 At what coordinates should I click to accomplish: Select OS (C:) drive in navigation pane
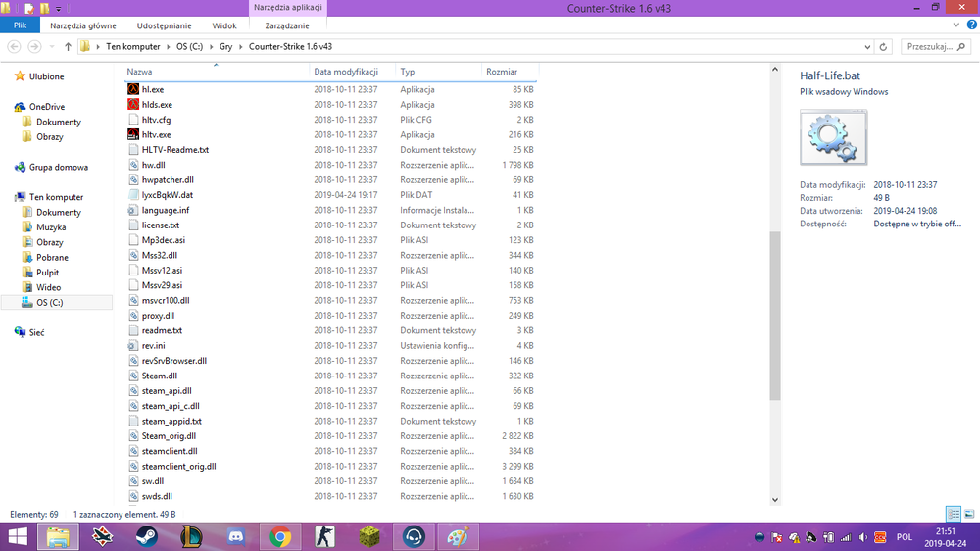point(49,303)
